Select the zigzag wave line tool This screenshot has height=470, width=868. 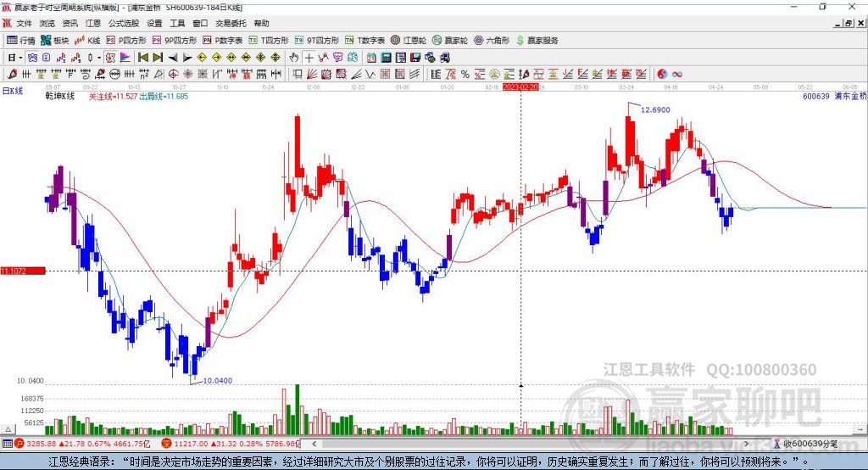coord(370,74)
